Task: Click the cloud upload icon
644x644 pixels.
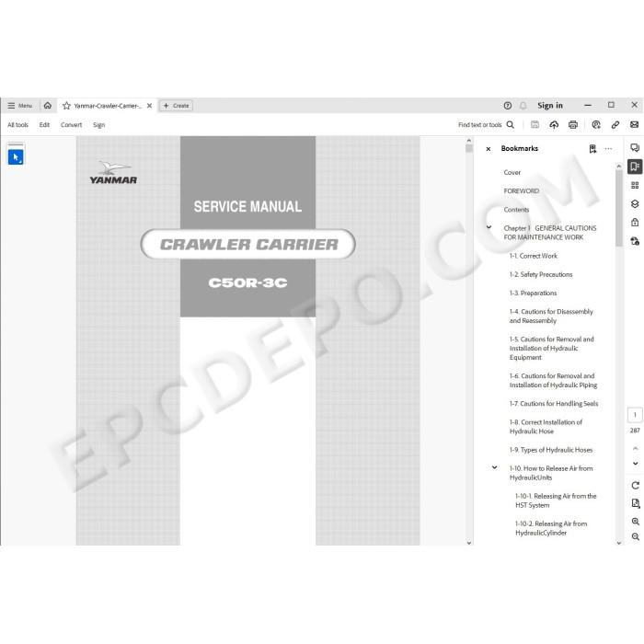Action: tap(554, 124)
